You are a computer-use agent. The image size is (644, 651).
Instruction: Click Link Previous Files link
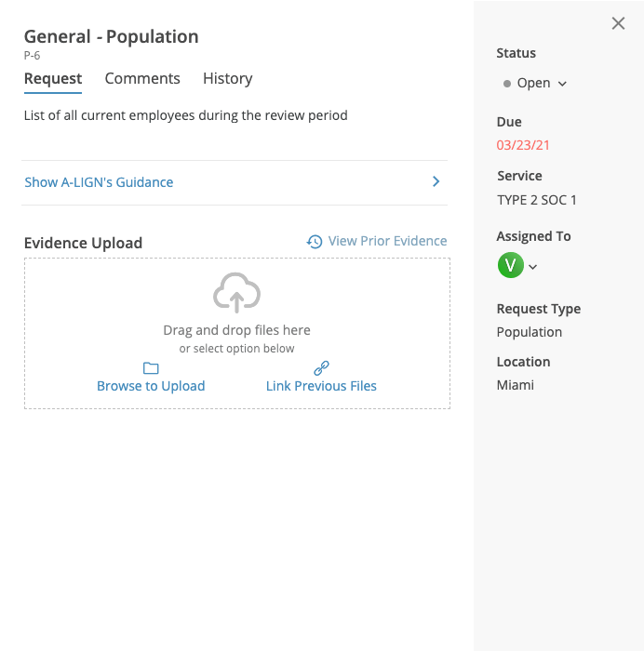point(321,386)
